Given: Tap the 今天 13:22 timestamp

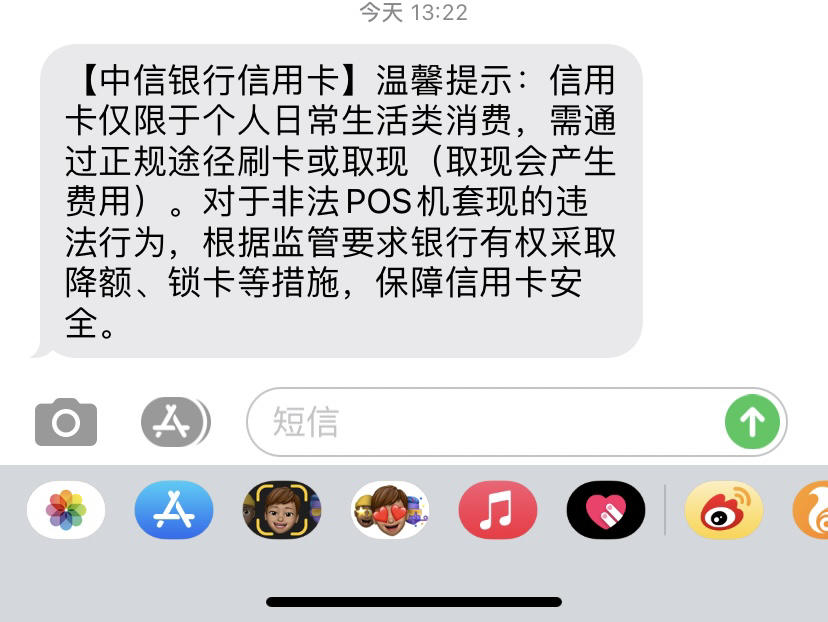Looking at the screenshot, I should coord(413,12).
